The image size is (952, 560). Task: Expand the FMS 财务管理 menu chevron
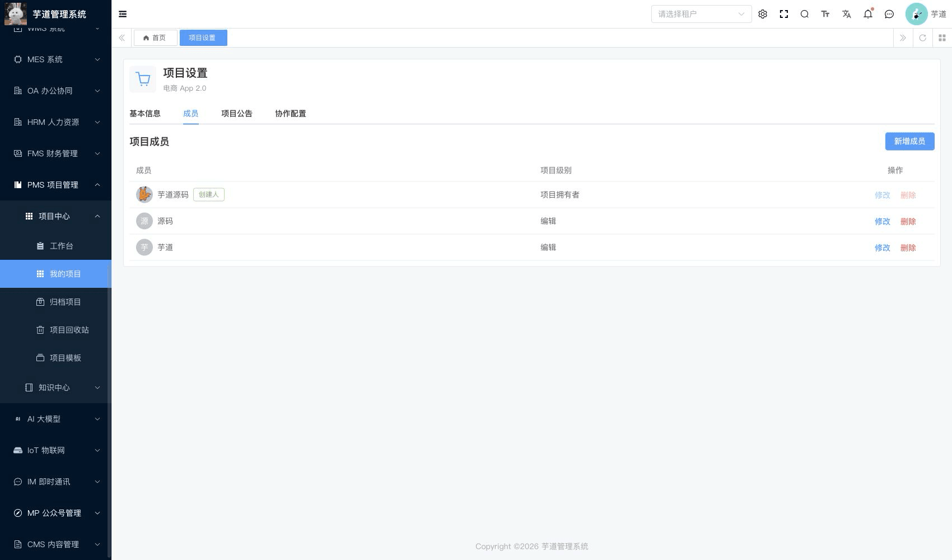[x=97, y=153]
